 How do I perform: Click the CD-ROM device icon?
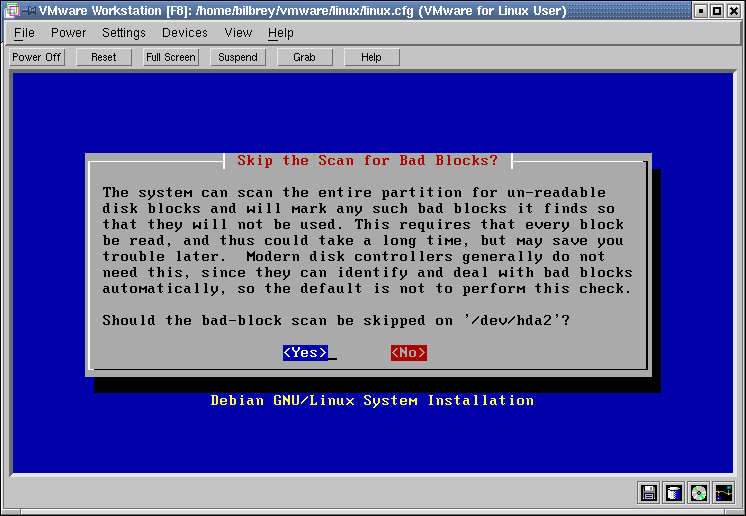click(x=699, y=492)
